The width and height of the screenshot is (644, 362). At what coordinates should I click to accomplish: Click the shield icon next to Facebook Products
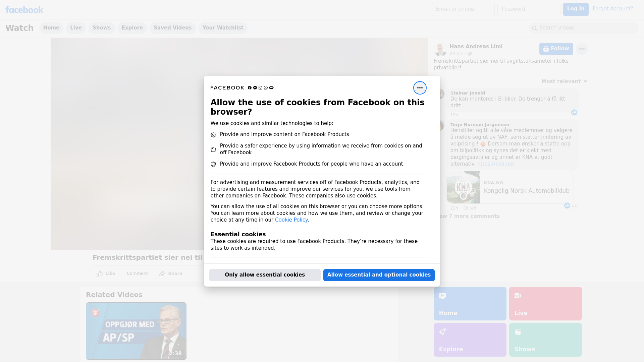pos(213,164)
